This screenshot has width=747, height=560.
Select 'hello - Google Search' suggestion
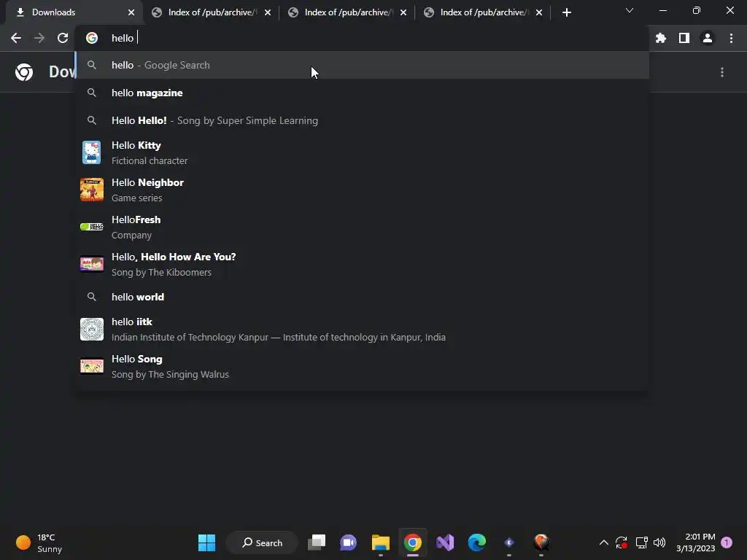tap(362, 65)
